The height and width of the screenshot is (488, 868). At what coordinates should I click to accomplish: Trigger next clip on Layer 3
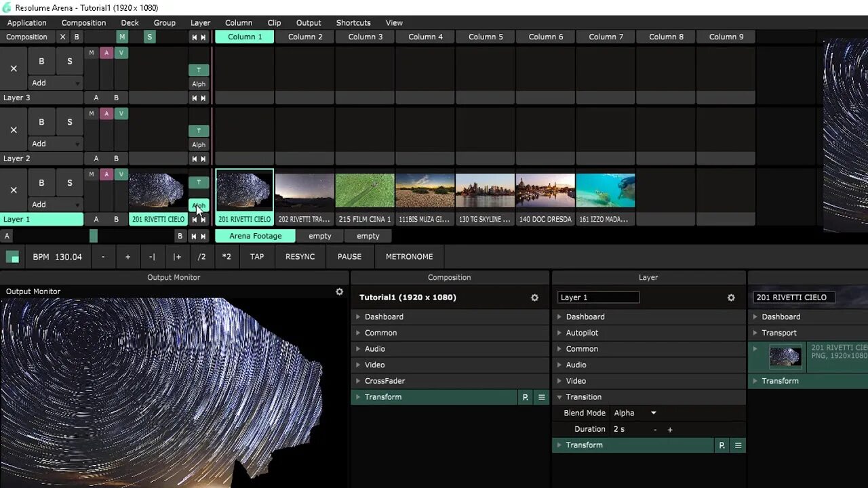pyautogui.click(x=203, y=98)
